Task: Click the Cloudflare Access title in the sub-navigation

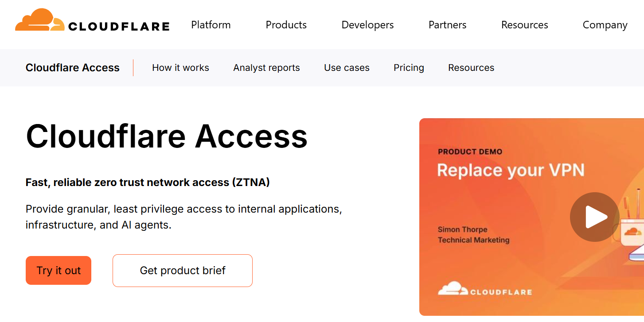Action: pyautogui.click(x=73, y=68)
